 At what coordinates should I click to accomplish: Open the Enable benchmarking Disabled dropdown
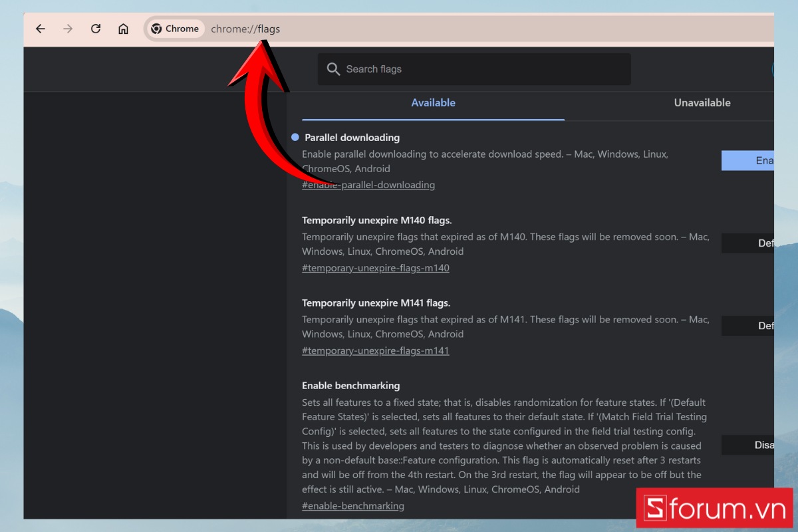point(747,445)
